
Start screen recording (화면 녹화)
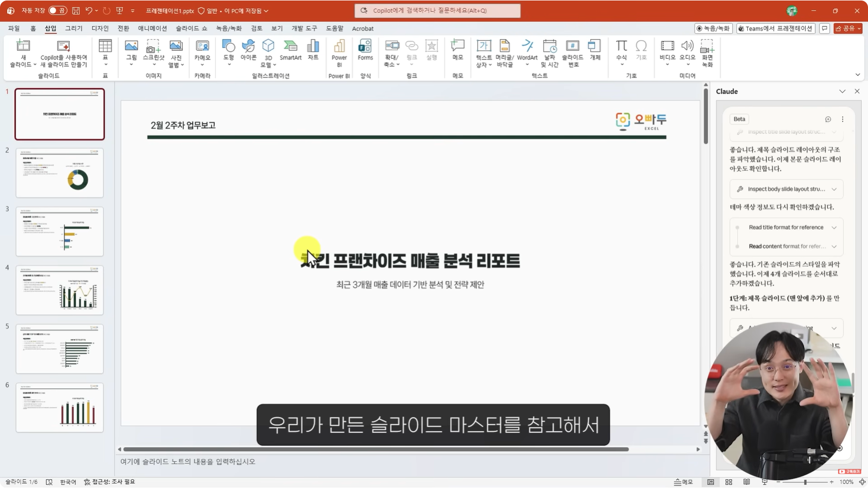[707, 53]
